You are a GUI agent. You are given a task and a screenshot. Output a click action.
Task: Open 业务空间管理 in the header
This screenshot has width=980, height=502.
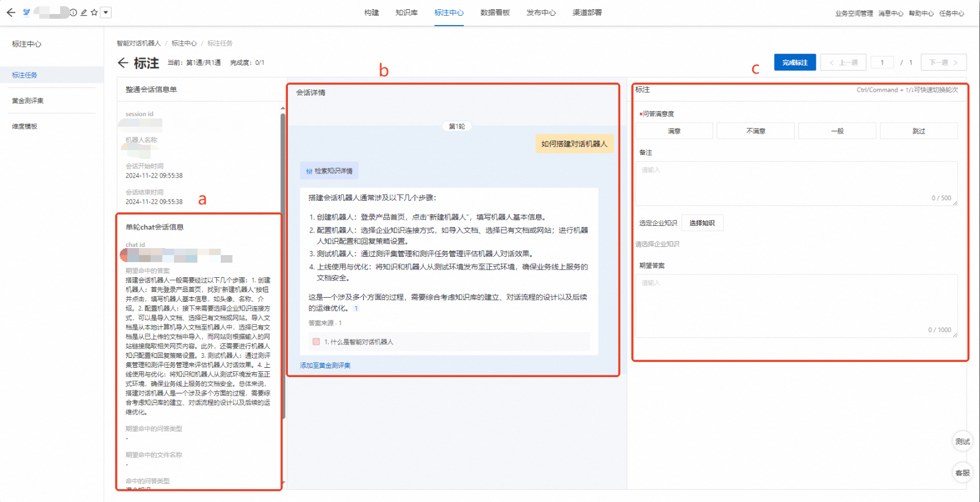[x=854, y=13]
